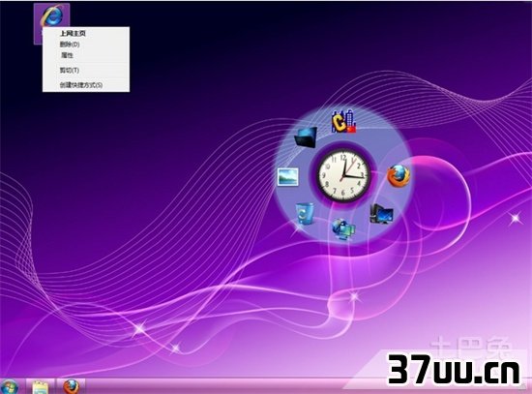
Task: Launch Firefox from the circular dock
Action: [399, 176]
